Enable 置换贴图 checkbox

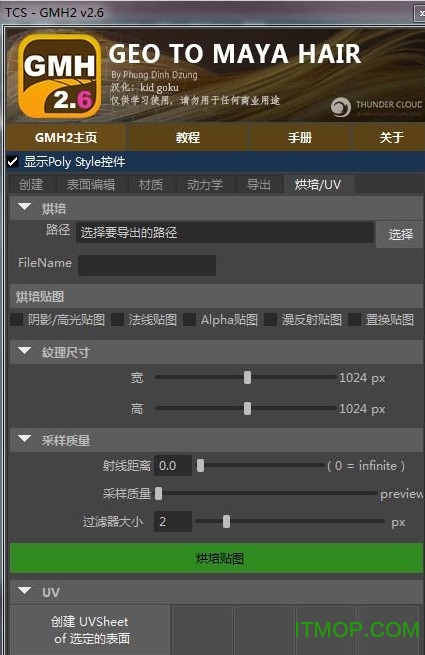click(x=354, y=320)
